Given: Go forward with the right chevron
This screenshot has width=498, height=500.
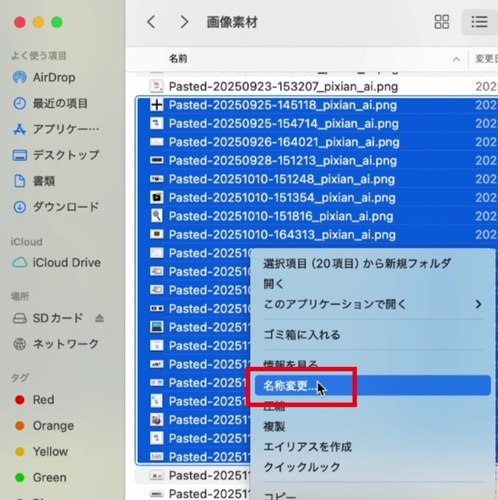Looking at the screenshot, I should tap(184, 22).
